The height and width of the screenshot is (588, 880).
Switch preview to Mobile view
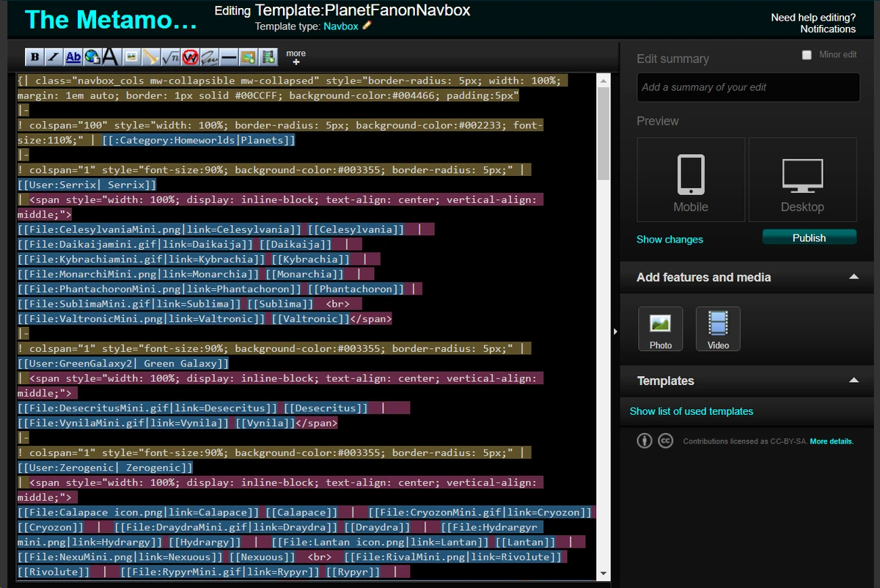690,180
